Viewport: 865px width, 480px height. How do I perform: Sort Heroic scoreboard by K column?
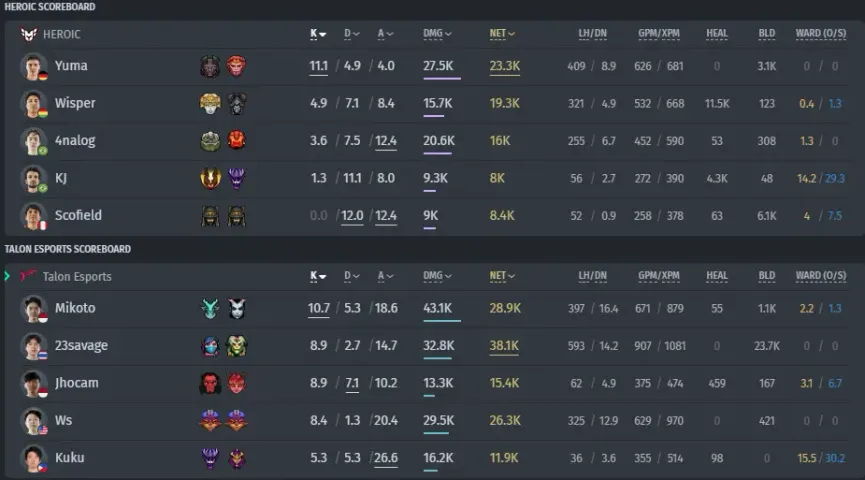tap(318, 34)
